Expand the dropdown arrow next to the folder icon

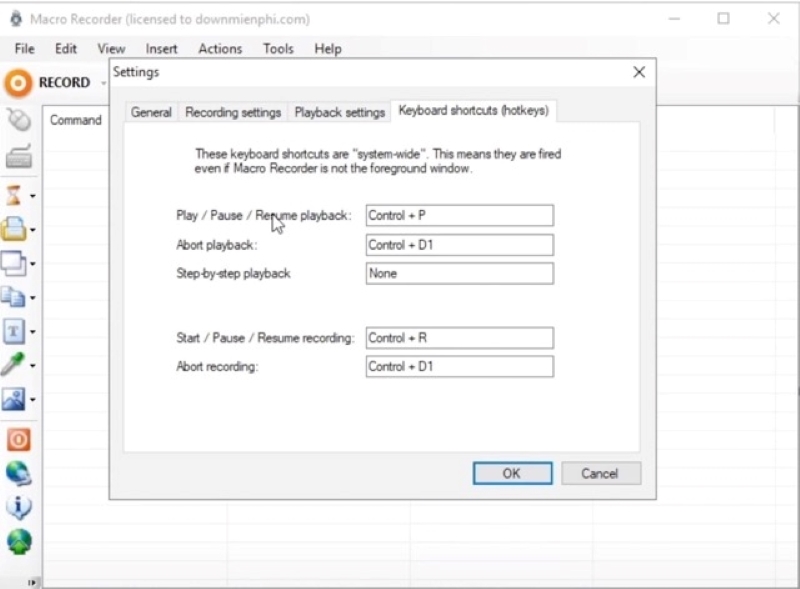32,230
